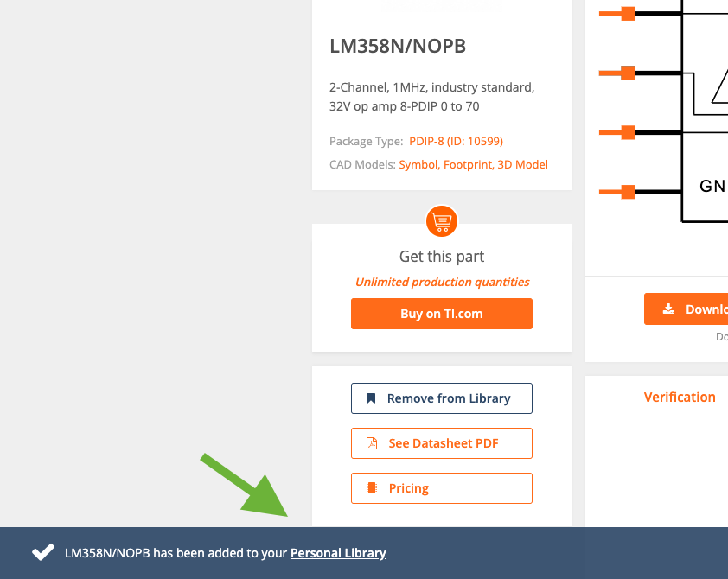Click the LM358N/NOPB part title
This screenshot has height=579, width=728.
(398, 46)
